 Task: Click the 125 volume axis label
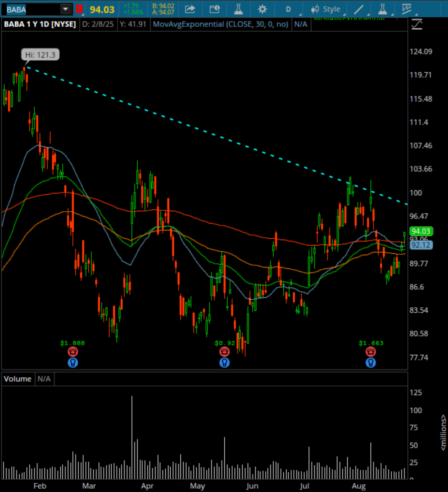(x=416, y=392)
